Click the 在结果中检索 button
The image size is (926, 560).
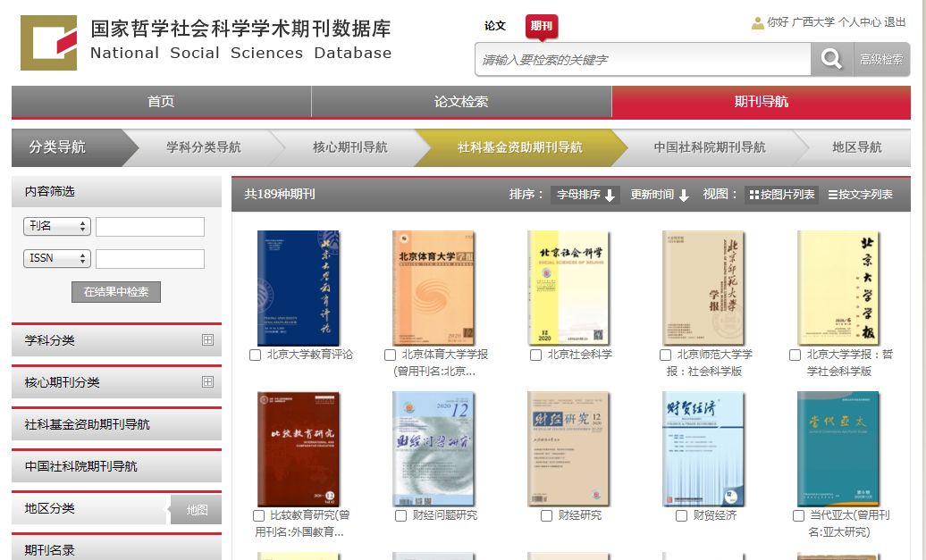coord(116,291)
